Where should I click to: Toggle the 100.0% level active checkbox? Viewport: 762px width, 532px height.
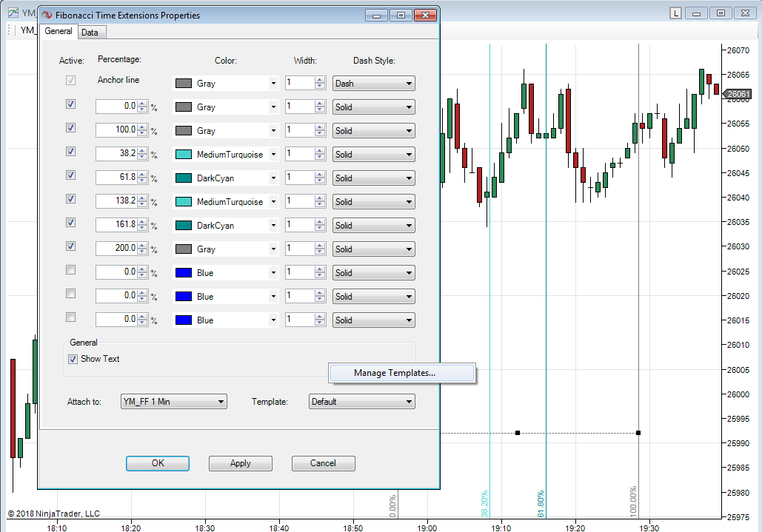[x=71, y=128]
